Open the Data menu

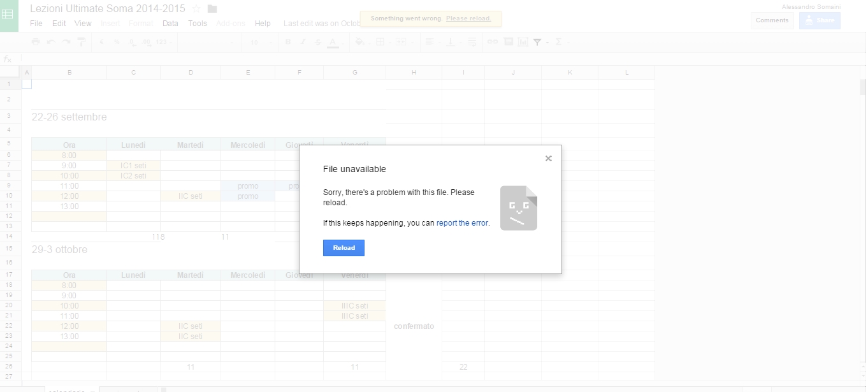[x=170, y=24]
